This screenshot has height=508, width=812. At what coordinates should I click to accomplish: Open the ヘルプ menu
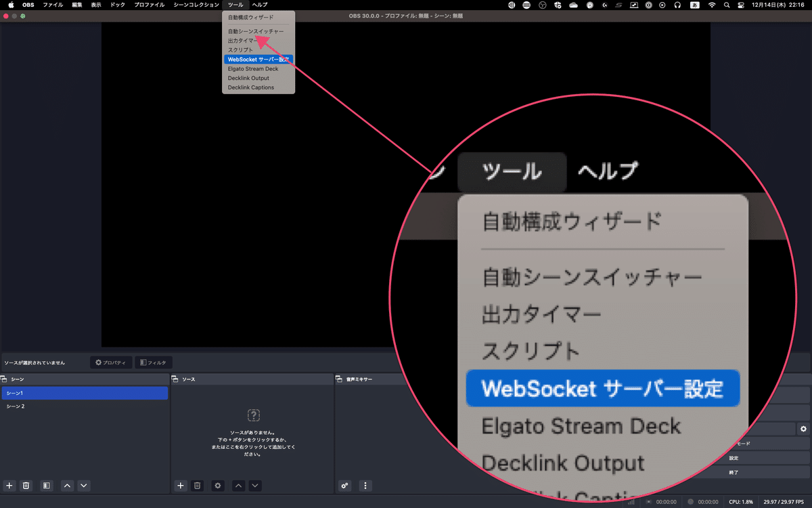[259, 5]
